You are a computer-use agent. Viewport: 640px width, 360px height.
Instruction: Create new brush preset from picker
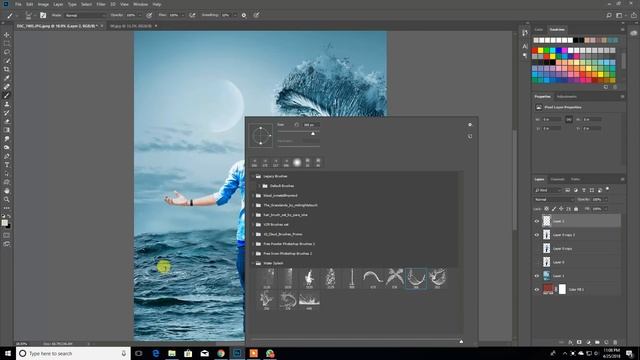click(470, 136)
